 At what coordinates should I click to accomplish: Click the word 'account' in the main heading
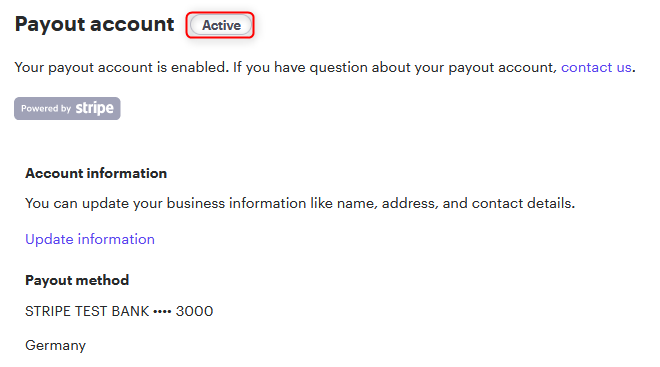[x=132, y=24]
